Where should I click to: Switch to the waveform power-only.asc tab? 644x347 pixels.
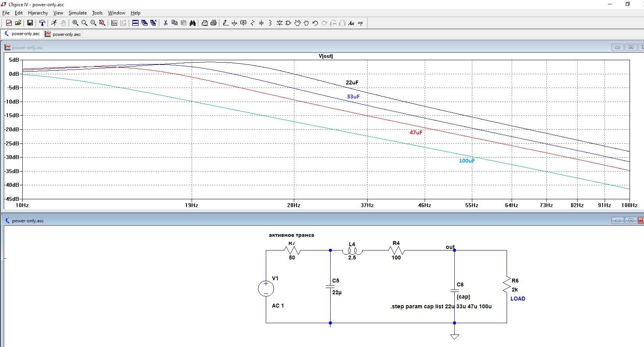tap(63, 34)
